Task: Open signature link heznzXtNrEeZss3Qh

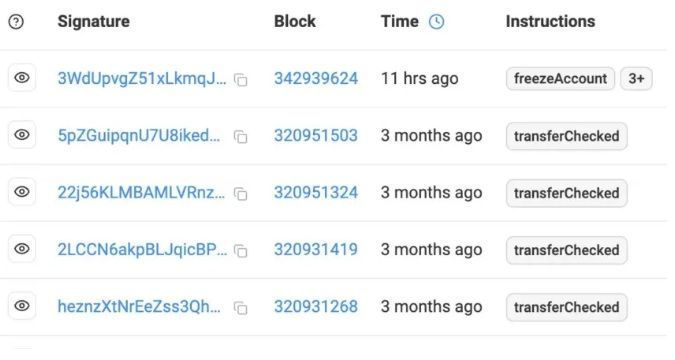Action: [x=139, y=307]
